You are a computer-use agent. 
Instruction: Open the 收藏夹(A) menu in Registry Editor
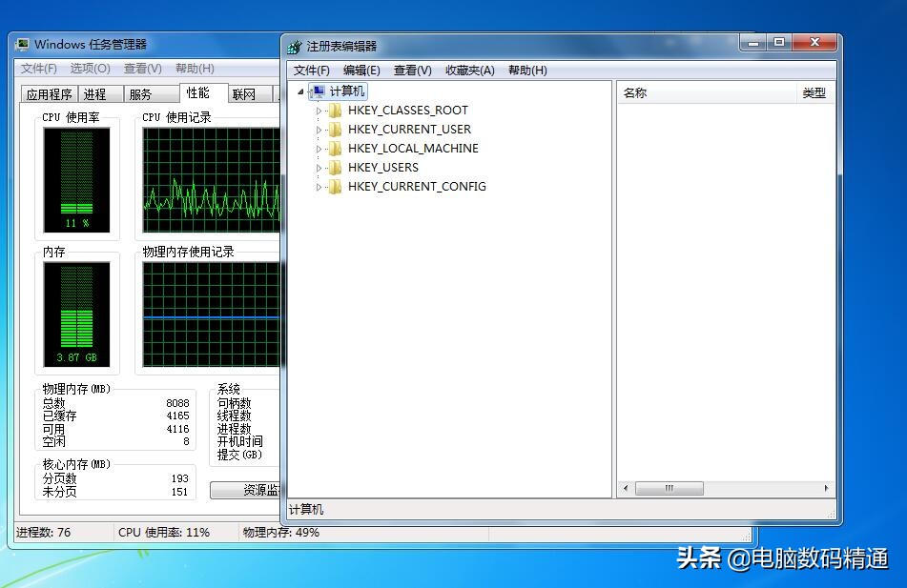tap(469, 70)
